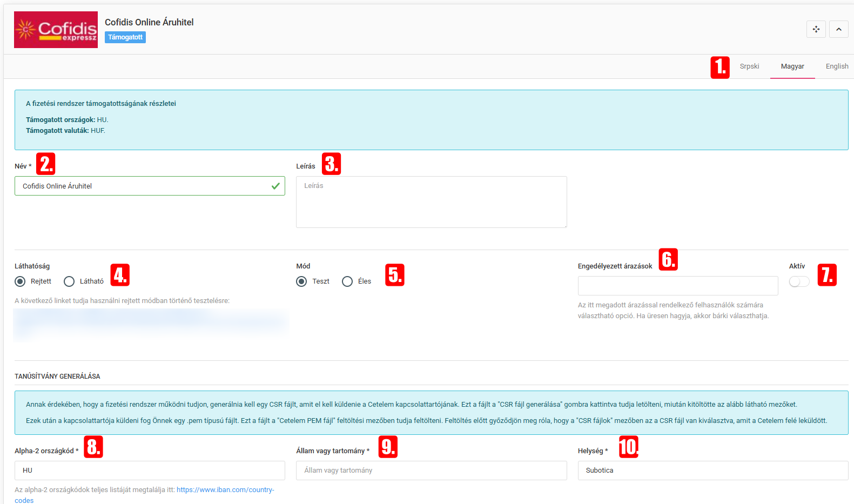This screenshot has height=504, width=854.
Task: Click the Név input field
Action: tap(143, 186)
